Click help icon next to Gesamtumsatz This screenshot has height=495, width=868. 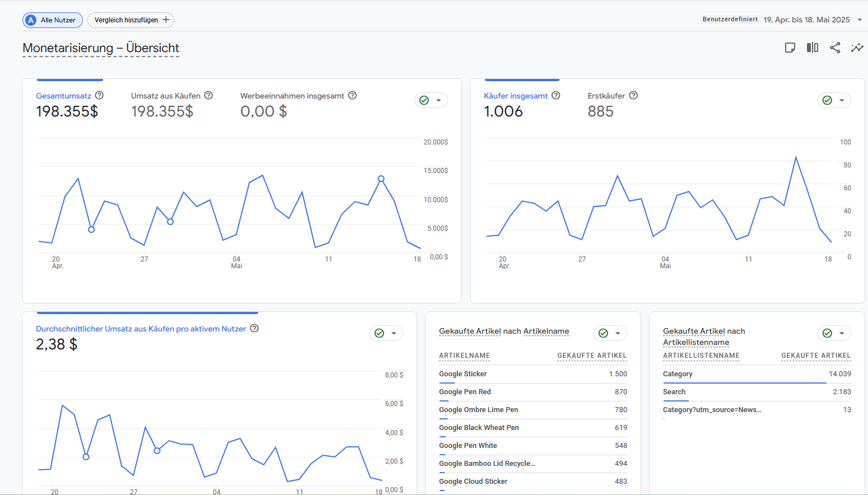pos(99,96)
